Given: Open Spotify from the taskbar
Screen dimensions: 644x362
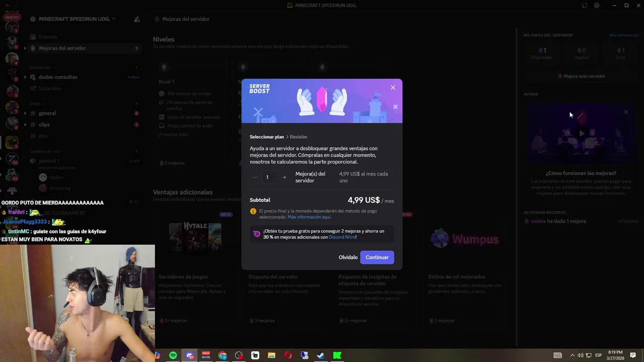Looking at the screenshot, I should pos(173,355).
